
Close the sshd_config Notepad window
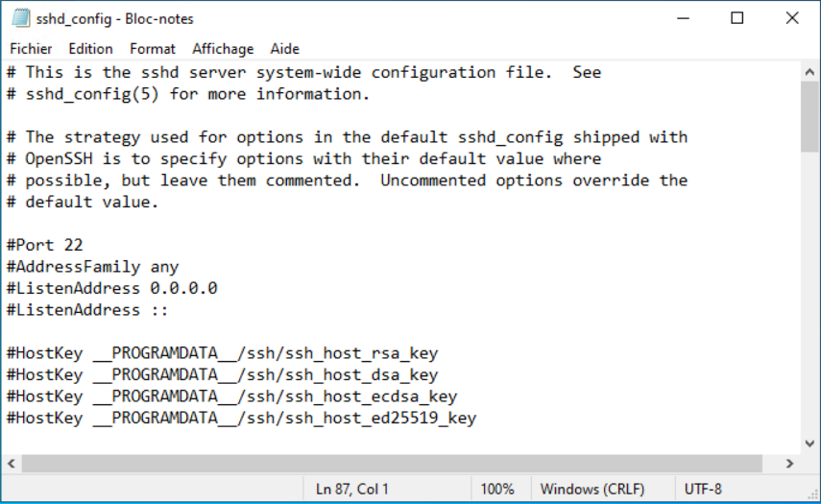point(792,18)
